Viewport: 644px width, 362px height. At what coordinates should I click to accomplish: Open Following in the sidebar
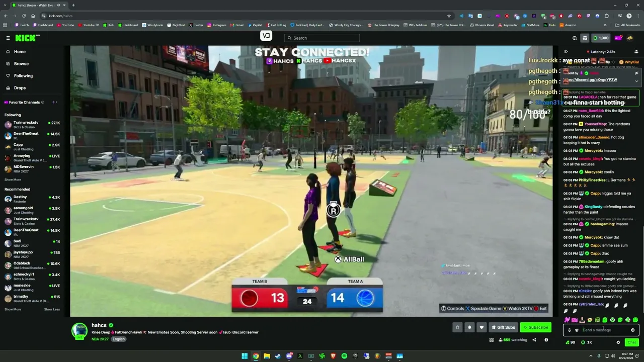(x=23, y=76)
